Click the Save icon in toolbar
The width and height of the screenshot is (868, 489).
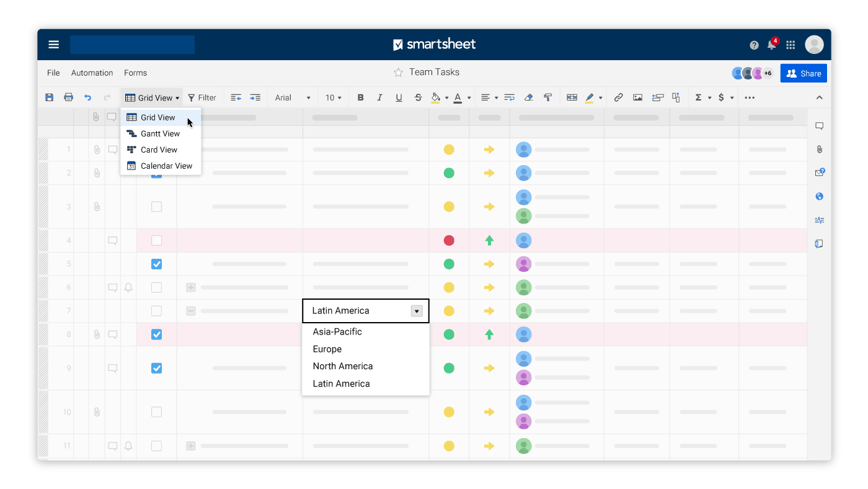(50, 97)
